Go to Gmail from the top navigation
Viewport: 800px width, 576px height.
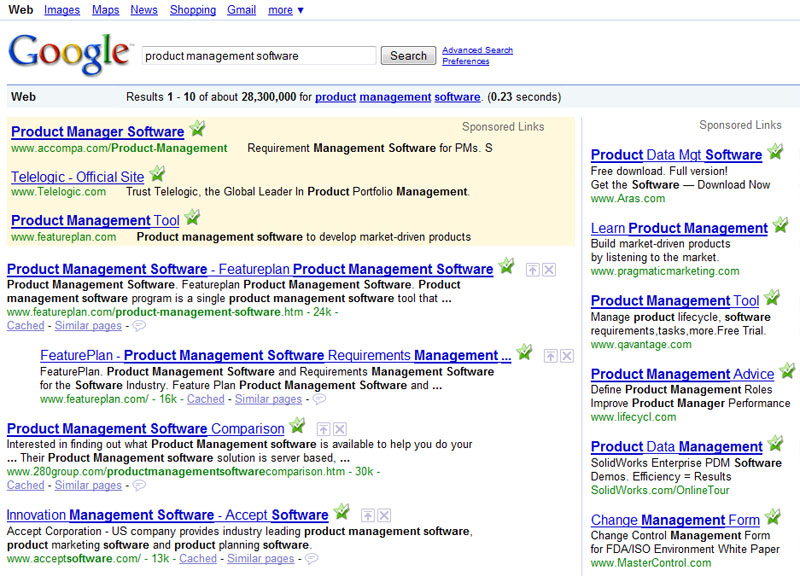(x=241, y=10)
